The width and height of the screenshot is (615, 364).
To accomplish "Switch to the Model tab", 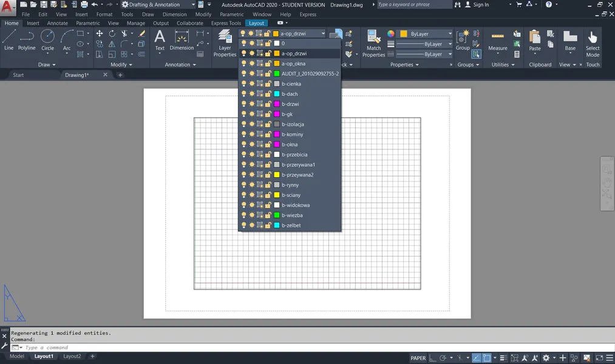I will [x=17, y=357].
